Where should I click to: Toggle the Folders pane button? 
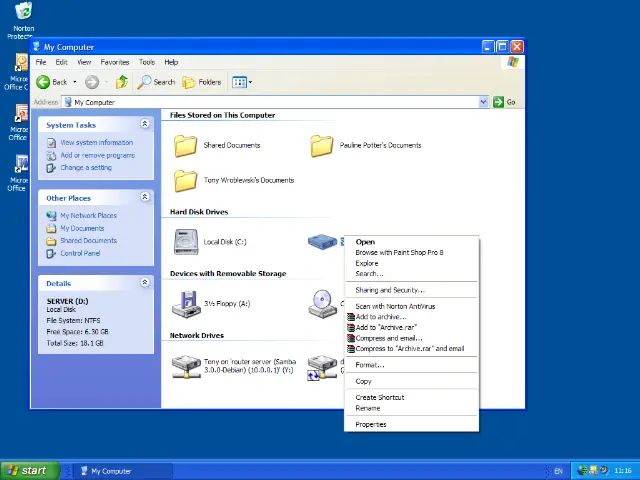202,82
